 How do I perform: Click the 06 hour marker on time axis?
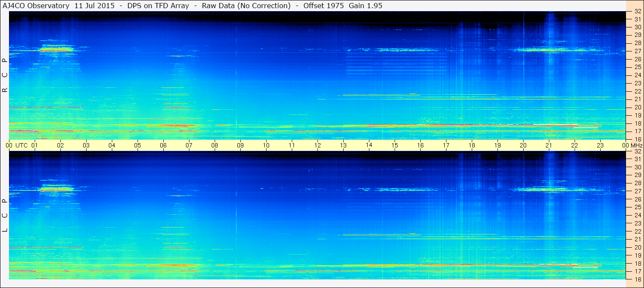click(x=163, y=145)
